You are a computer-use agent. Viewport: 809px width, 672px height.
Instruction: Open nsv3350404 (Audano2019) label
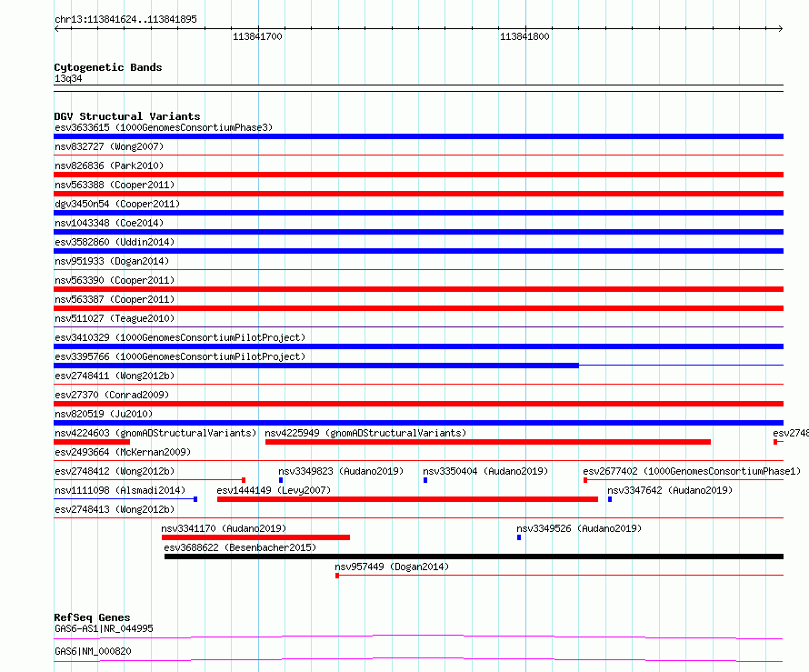tap(485, 471)
